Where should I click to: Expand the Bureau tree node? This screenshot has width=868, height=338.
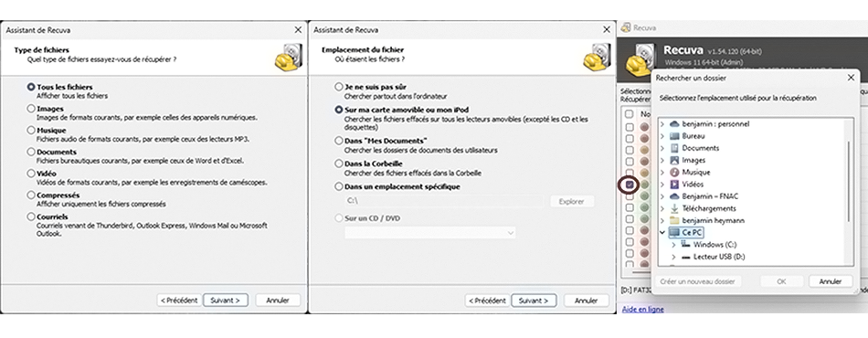(662, 136)
